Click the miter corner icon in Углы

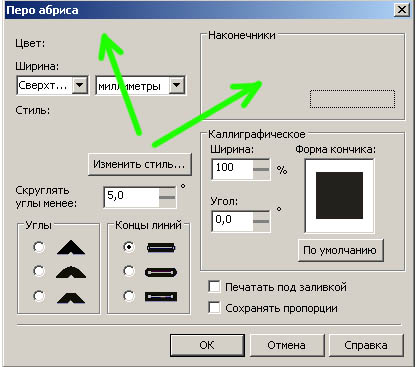pos(71,248)
